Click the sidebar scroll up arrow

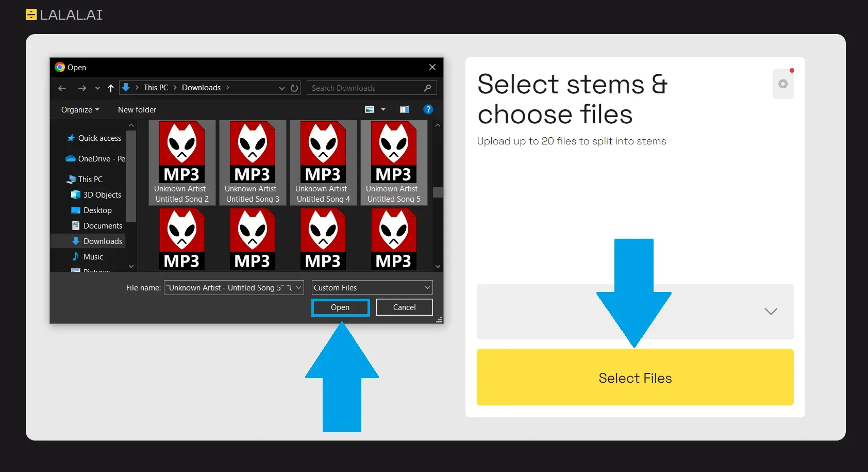(x=131, y=125)
